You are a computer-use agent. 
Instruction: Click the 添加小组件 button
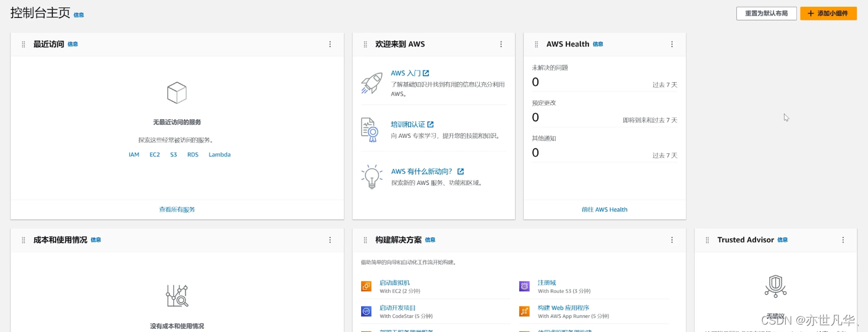pos(828,14)
